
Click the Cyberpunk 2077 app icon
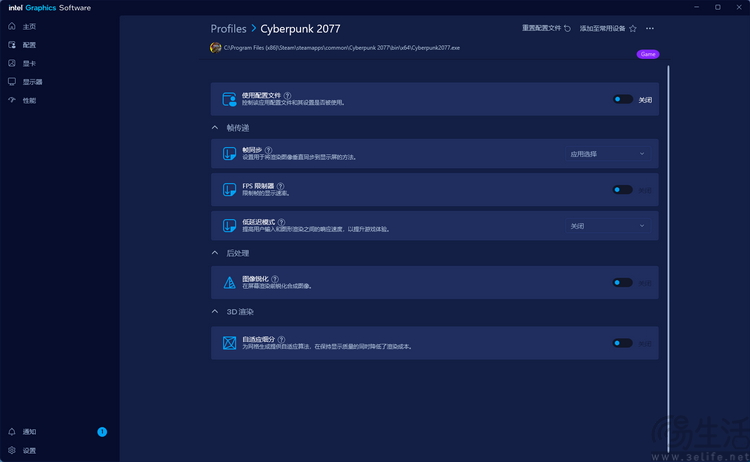click(215, 47)
